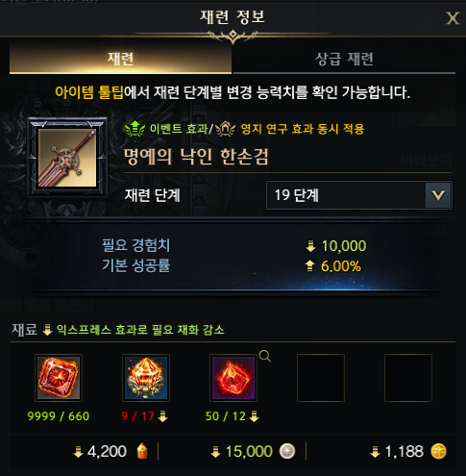Open the 19 단계 honing stage dropdown
The width and height of the screenshot is (466, 476).
(359, 195)
